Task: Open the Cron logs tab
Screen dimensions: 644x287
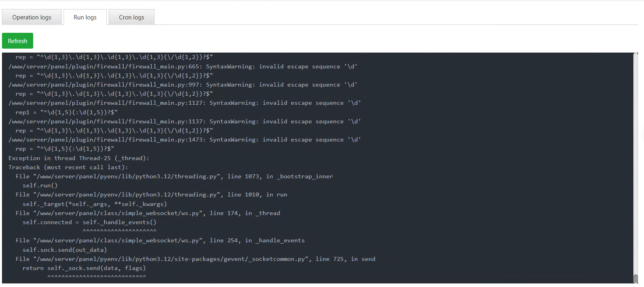Action: pos(132,17)
